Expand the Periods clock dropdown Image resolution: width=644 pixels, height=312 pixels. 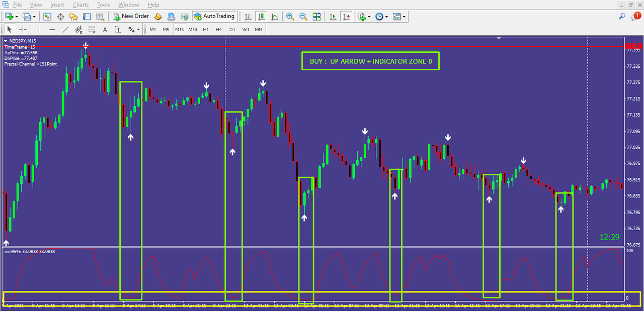point(387,17)
